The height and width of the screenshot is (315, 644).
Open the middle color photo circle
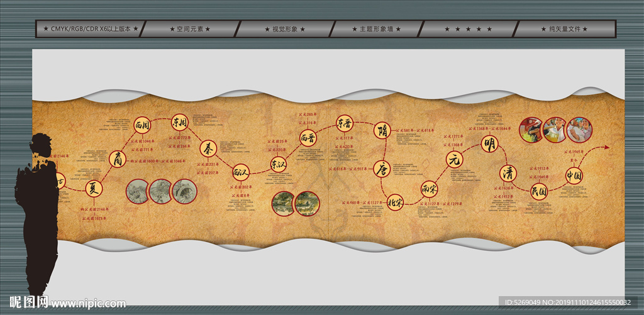click(x=555, y=130)
